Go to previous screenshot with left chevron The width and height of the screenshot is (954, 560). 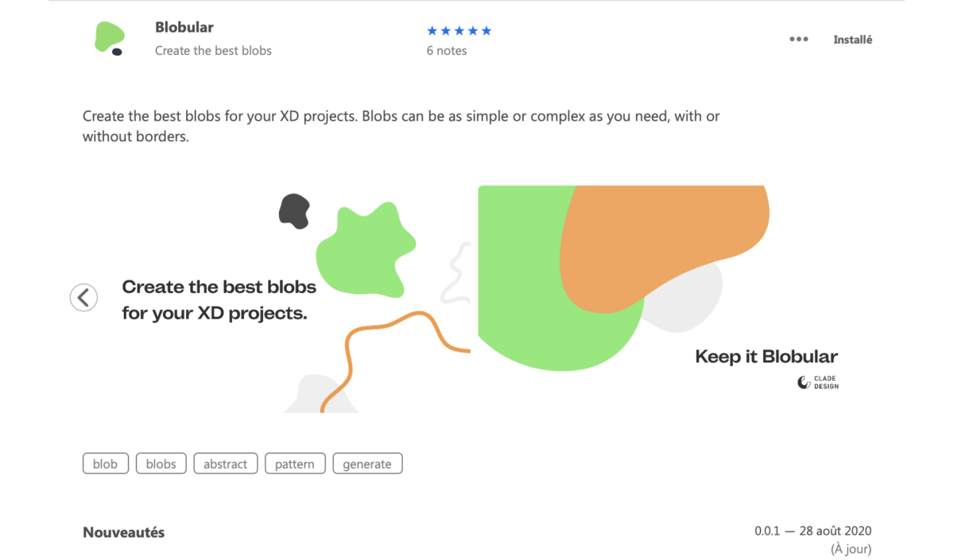[83, 298]
